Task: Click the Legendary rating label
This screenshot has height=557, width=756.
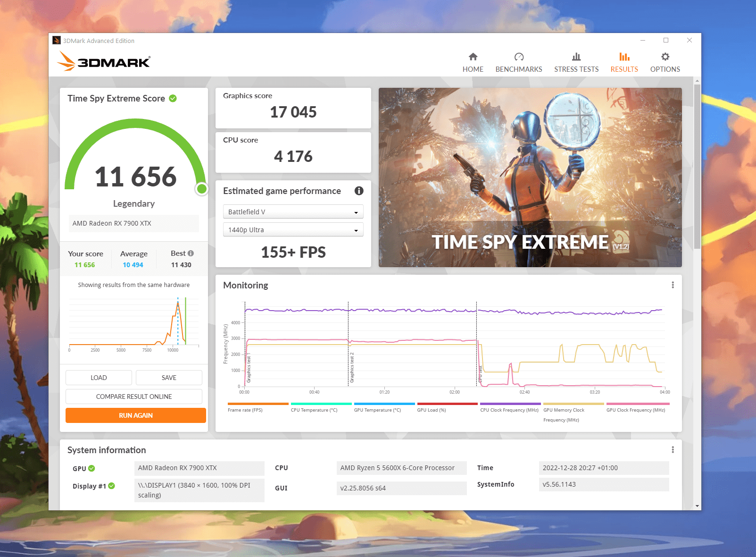Action: [x=134, y=203]
